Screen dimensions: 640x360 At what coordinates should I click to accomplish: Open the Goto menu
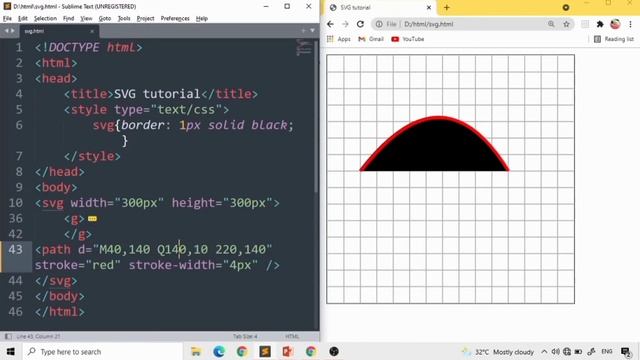tap(104, 18)
